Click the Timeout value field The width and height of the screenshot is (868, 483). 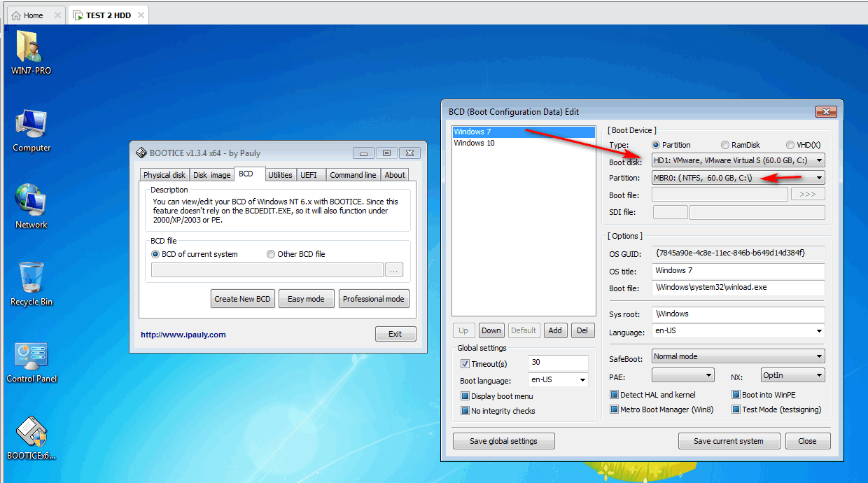[558, 363]
